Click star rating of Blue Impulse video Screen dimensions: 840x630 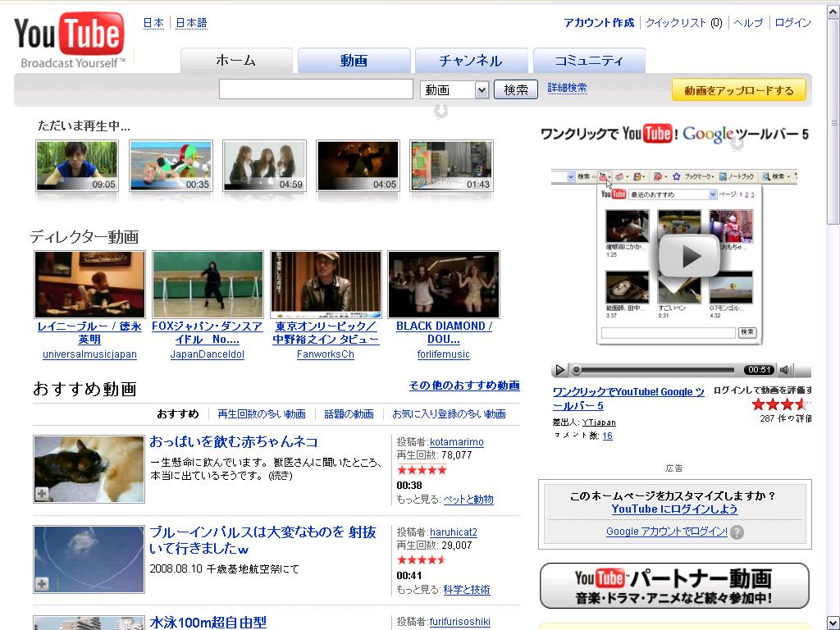pyautogui.click(x=422, y=560)
